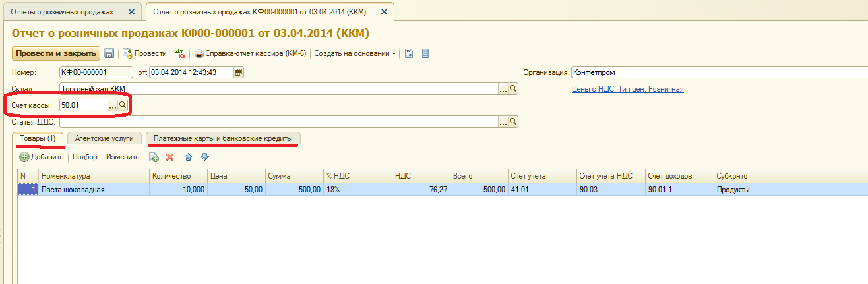Click the copy row icon in table toolbar
The height and width of the screenshot is (284, 868).
pyautogui.click(x=154, y=157)
